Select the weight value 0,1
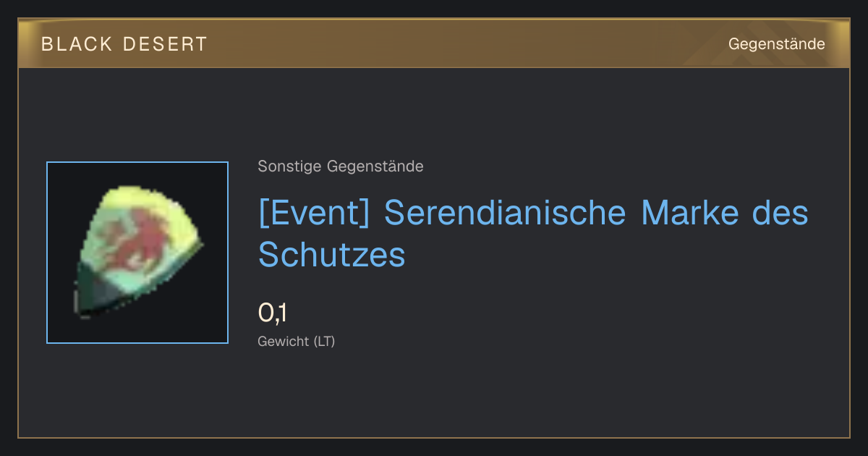The width and height of the screenshot is (868, 456). (x=273, y=313)
